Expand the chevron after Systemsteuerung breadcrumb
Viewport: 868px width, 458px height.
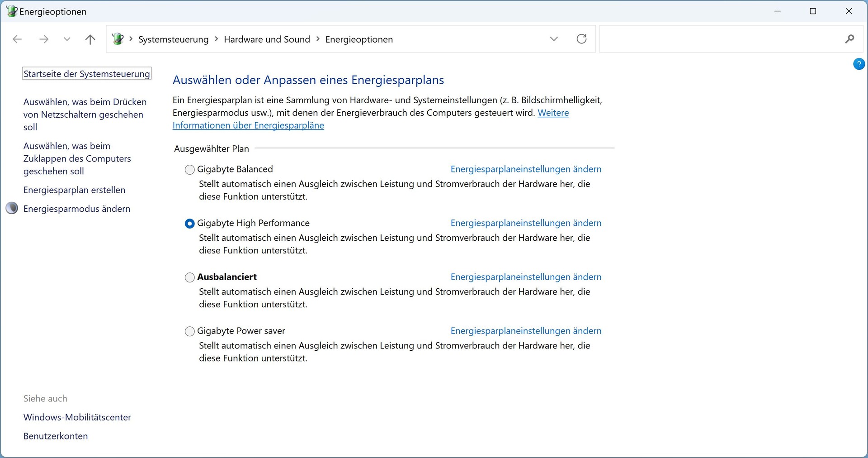[x=216, y=39]
